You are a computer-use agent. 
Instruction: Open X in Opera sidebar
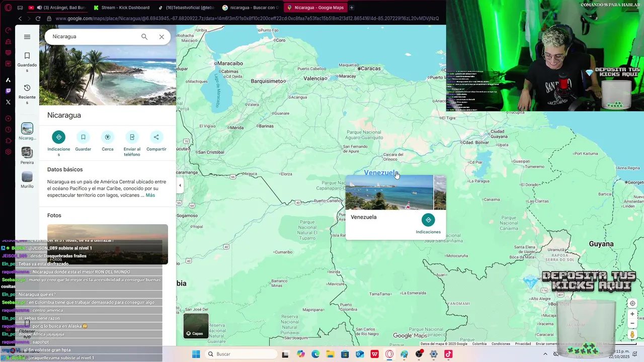coord(8,102)
